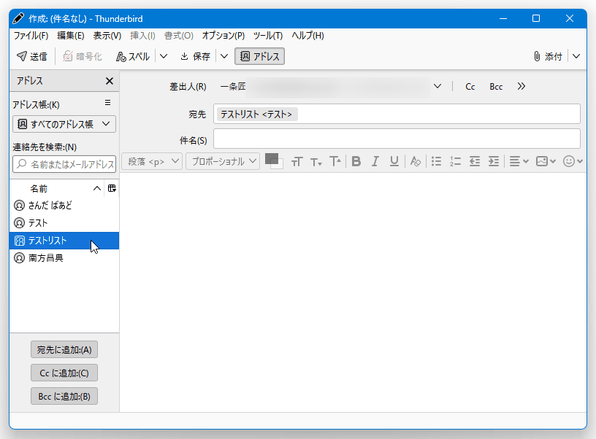Image resolution: width=596 pixels, height=439 pixels.
Task: Insert a numbered list
Action: click(x=455, y=162)
